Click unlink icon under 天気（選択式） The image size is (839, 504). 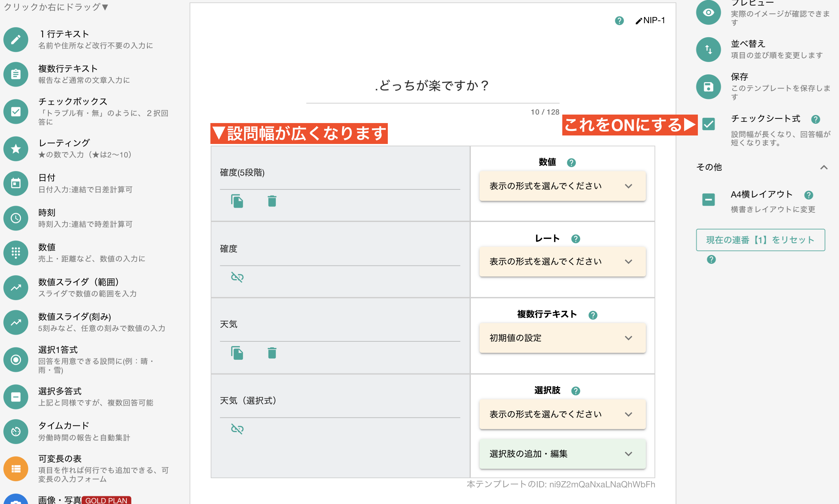[x=237, y=429]
